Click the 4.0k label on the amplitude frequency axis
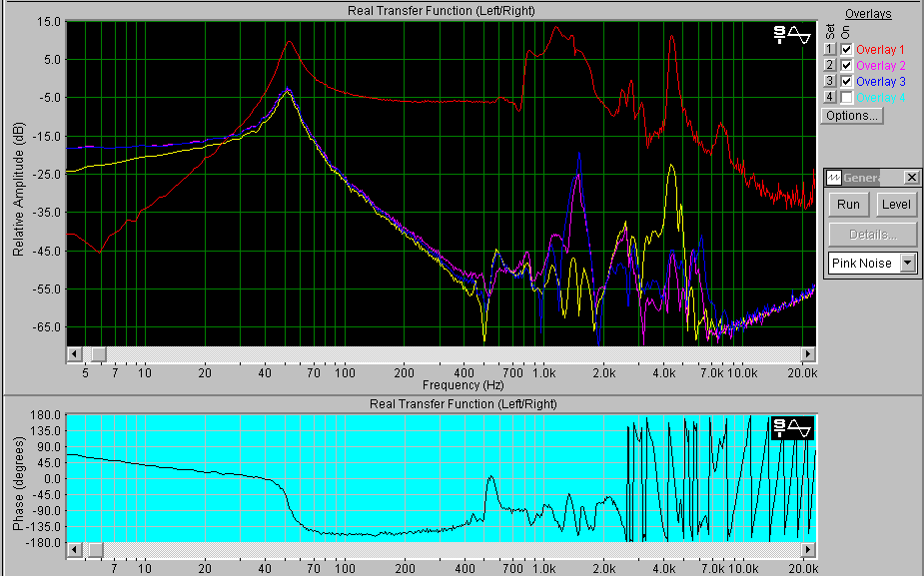The width and height of the screenshot is (924, 576). [x=664, y=372]
